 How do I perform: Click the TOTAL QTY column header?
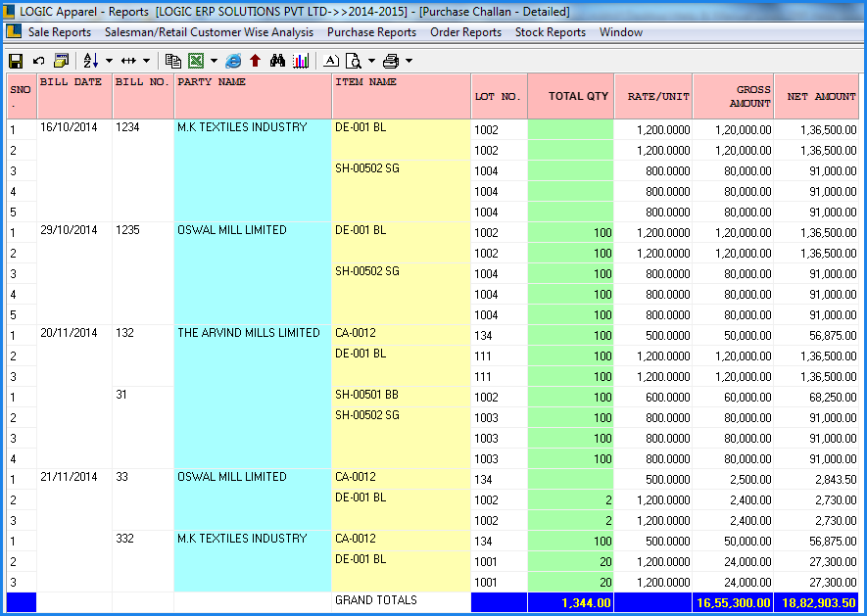(x=570, y=96)
